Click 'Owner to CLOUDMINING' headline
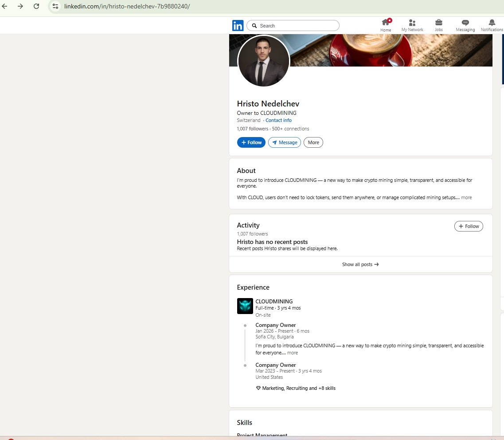 [x=266, y=113]
